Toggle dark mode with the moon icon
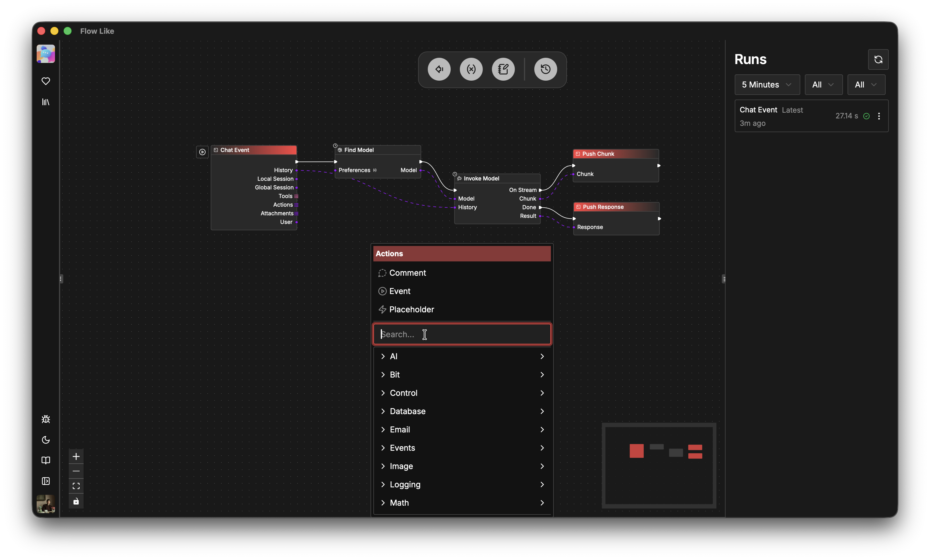930x560 pixels. [46, 440]
